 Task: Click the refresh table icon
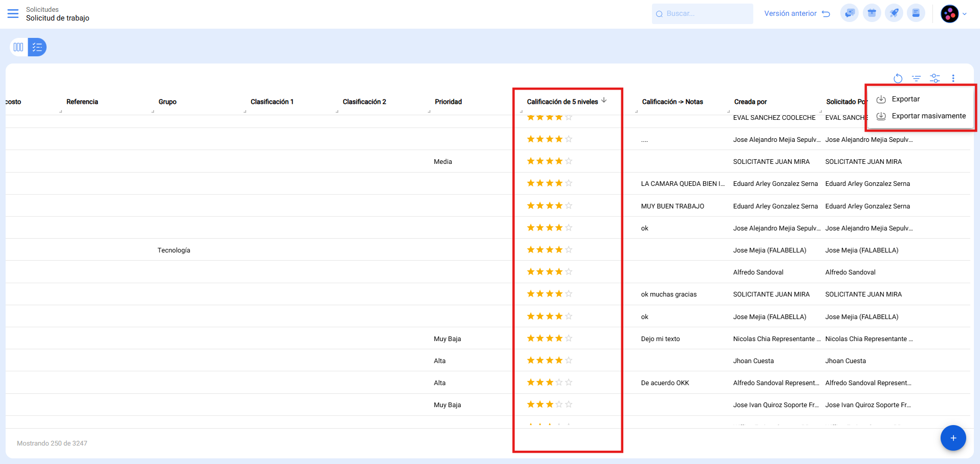[898, 78]
